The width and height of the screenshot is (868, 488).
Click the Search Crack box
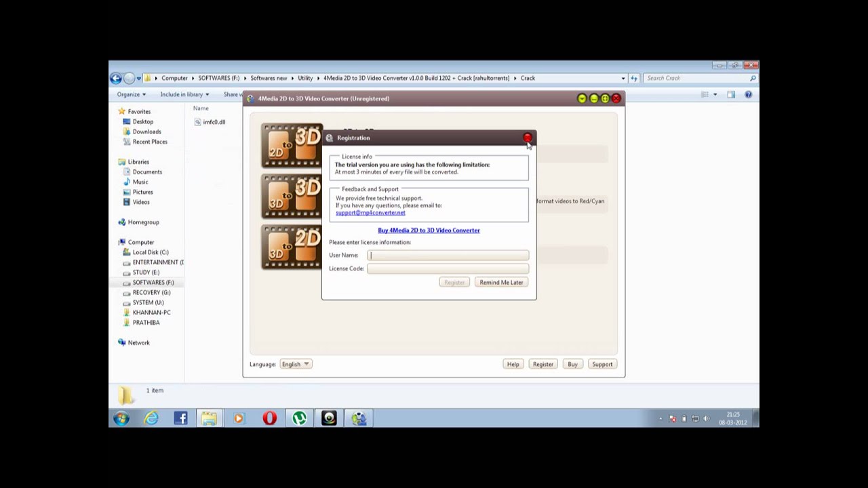click(700, 79)
